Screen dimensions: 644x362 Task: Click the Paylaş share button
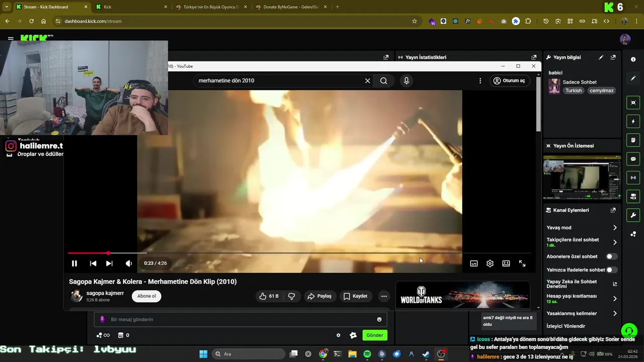[319, 296]
